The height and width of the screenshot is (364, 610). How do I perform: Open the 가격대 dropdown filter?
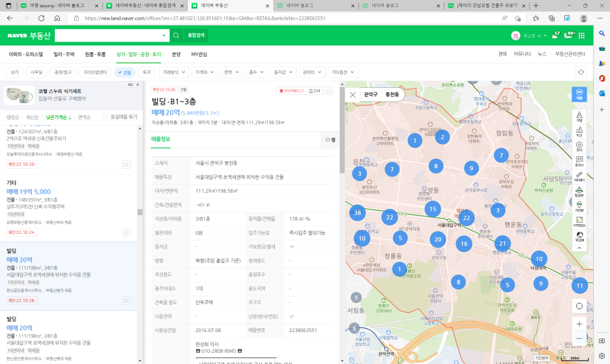(x=205, y=72)
